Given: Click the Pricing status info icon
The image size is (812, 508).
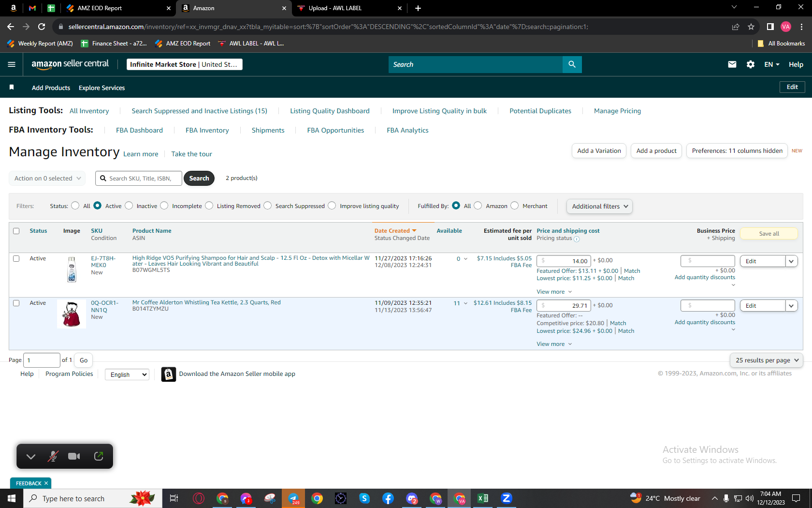Looking at the screenshot, I should (577, 239).
